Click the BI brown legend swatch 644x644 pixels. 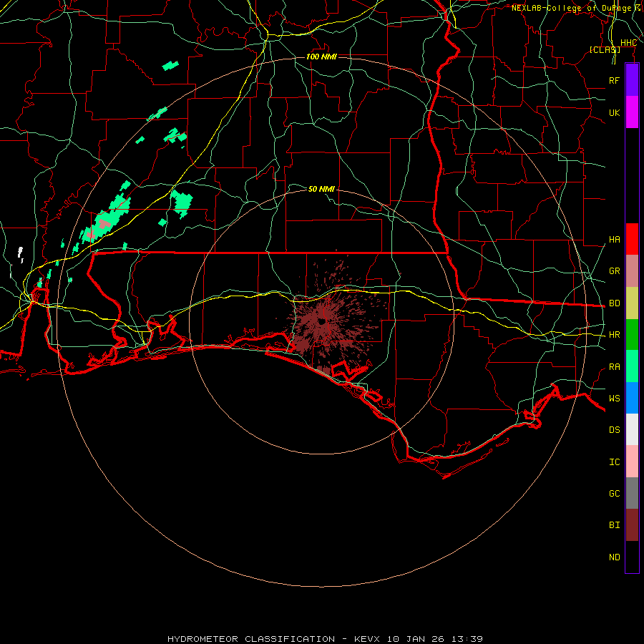pos(632,525)
